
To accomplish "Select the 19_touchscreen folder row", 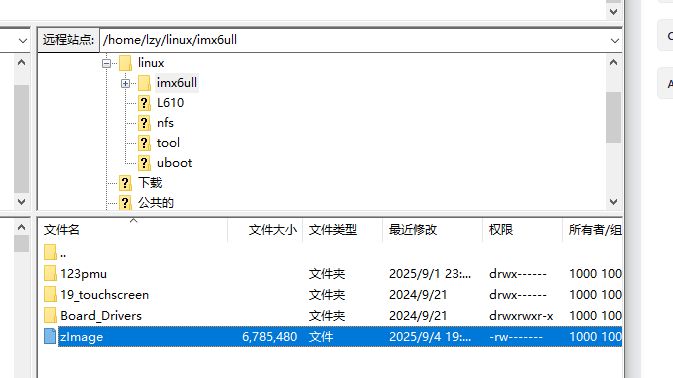I will tap(330, 295).
